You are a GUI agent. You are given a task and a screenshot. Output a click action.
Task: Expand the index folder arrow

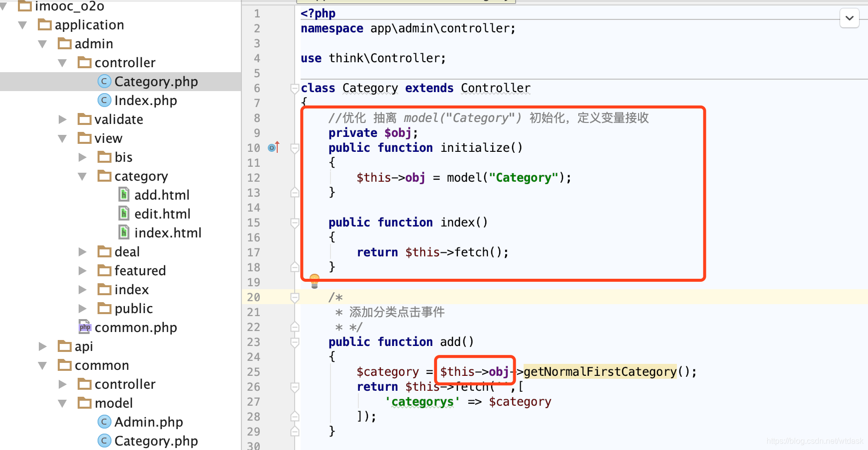tap(82, 290)
